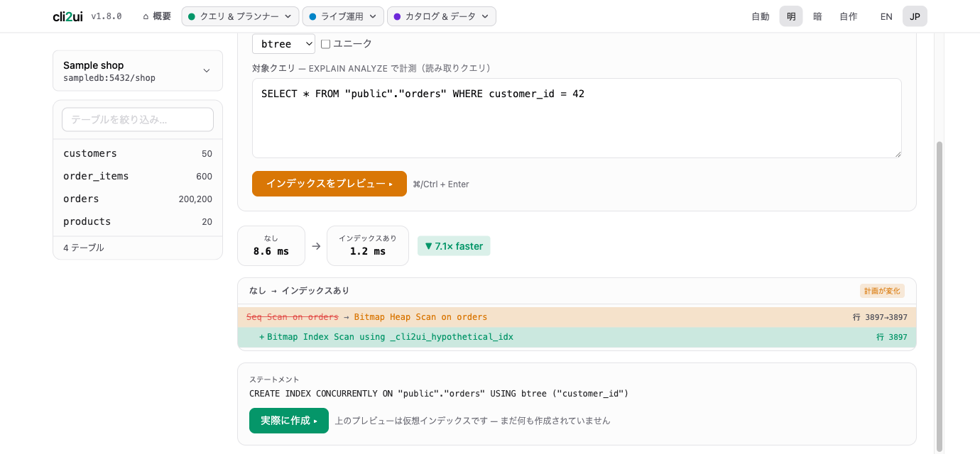Open the クエリ & プランナー menu

[x=240, y=16]
